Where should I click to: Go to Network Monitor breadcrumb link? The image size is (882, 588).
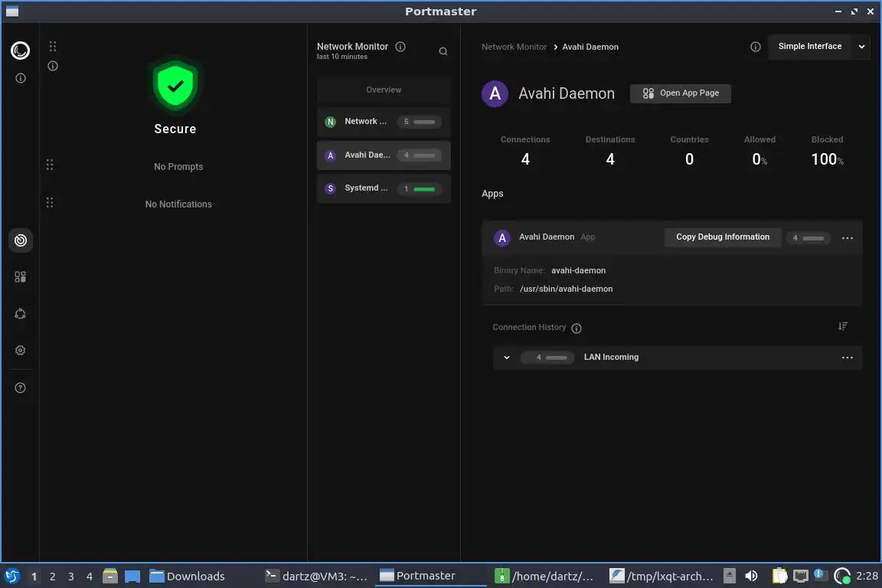click(x=514, y=47)
